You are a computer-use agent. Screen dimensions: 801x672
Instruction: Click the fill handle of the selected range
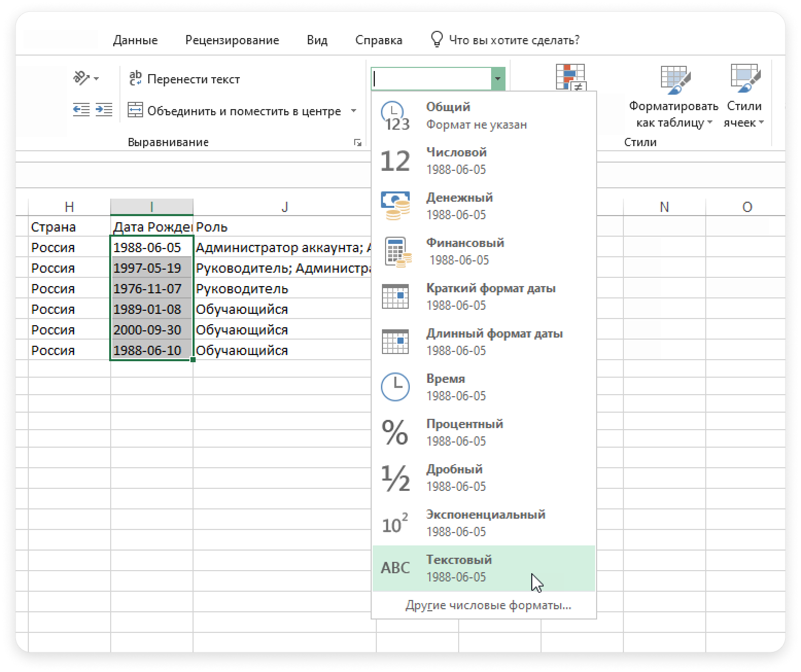[x=193, y=360]
